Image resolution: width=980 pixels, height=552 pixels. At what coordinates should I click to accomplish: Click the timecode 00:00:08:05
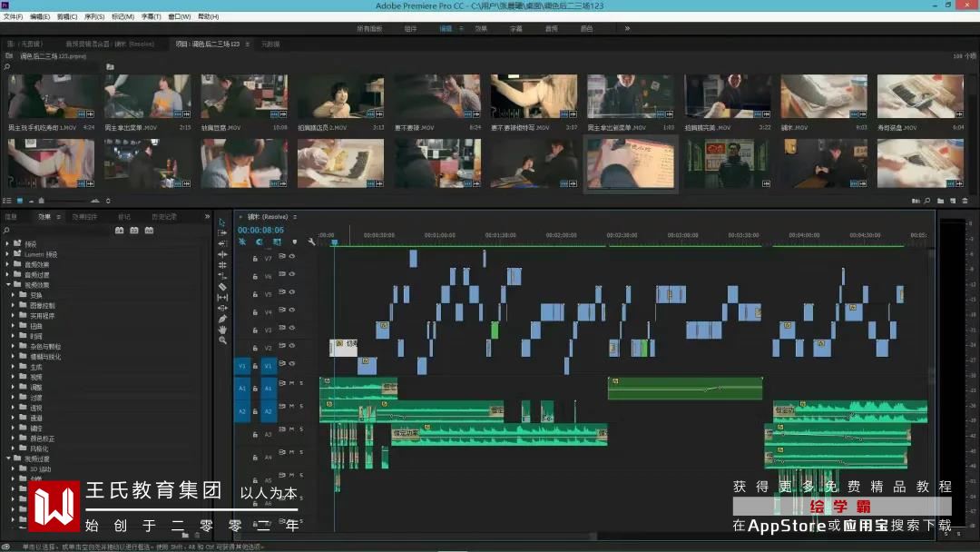[260, 230]
